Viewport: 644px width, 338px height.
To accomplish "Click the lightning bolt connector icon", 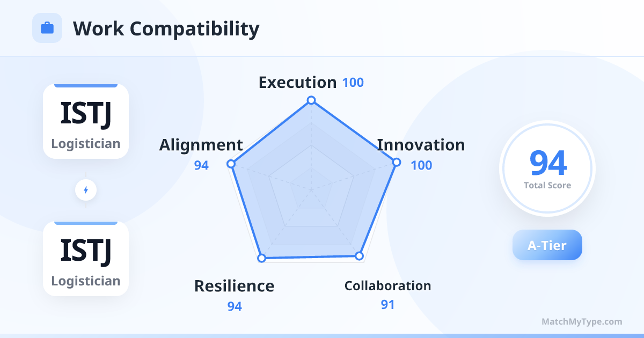I will (86, 189).
